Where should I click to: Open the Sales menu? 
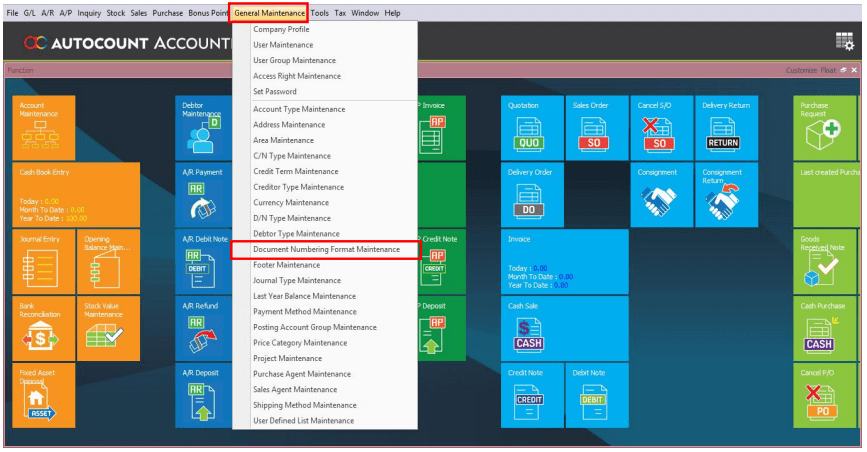[139, 13]
